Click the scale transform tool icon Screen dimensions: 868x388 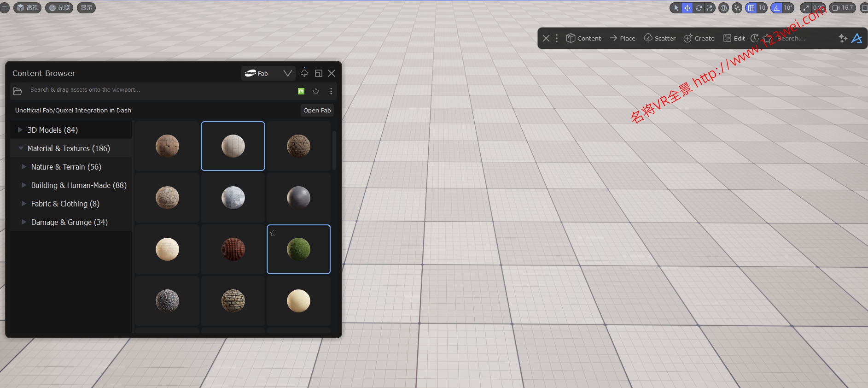point(709,8)
